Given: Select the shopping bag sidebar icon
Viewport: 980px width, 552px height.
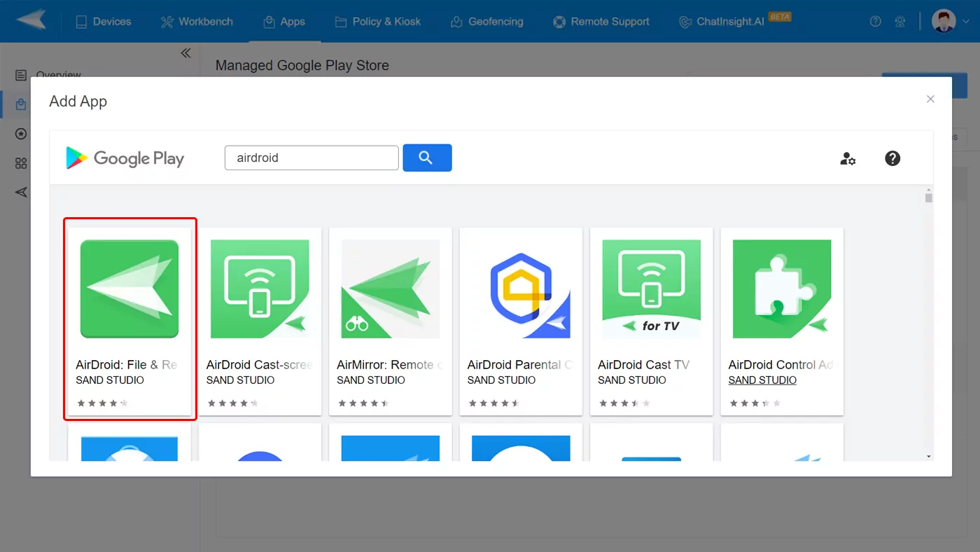Looking at the screenshot, I should click(21, 104).
